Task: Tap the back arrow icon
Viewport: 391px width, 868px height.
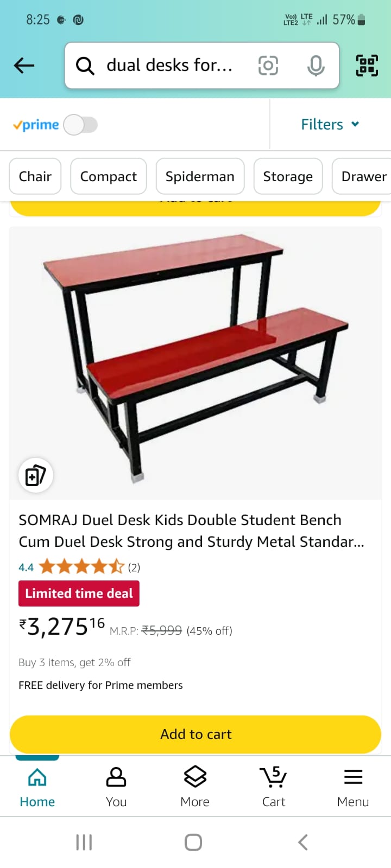Action: (x=24, y=66)
